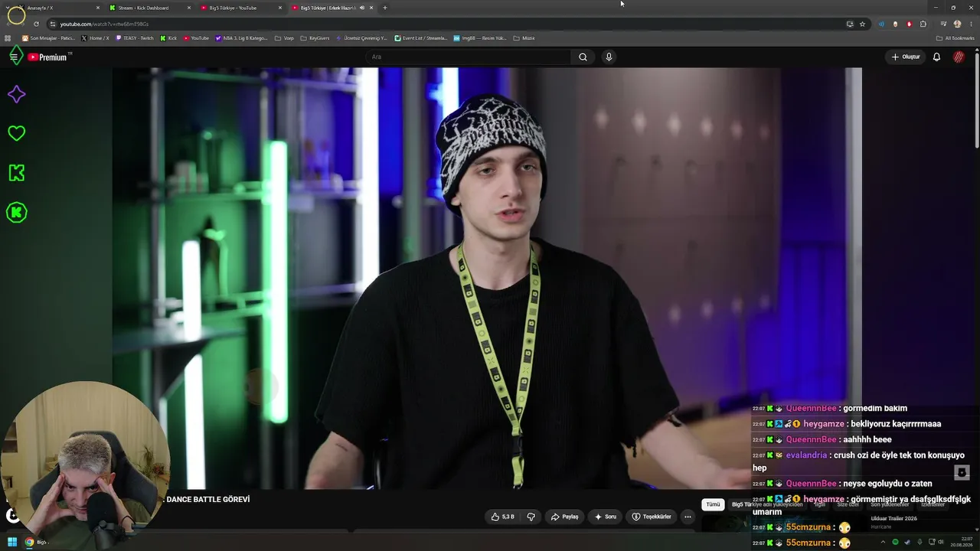The width and height of the screenshot is (980, 551).
Task: Open the KeyGivers bookmarks folder
Action: click(x=315, y=38)
